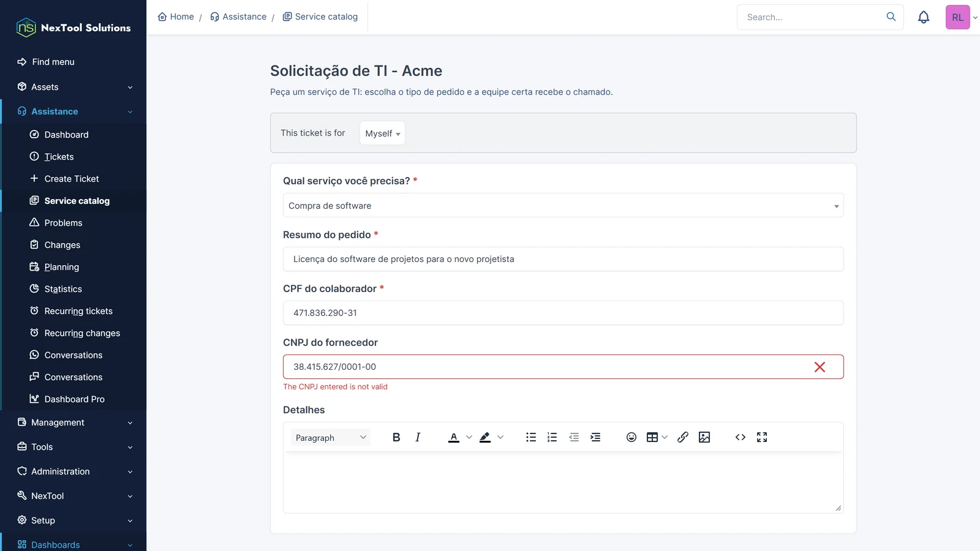Toggle bold formatting in Detalhes editor
The height and width of the screenshot is (551, 980).
coord(396,437)
